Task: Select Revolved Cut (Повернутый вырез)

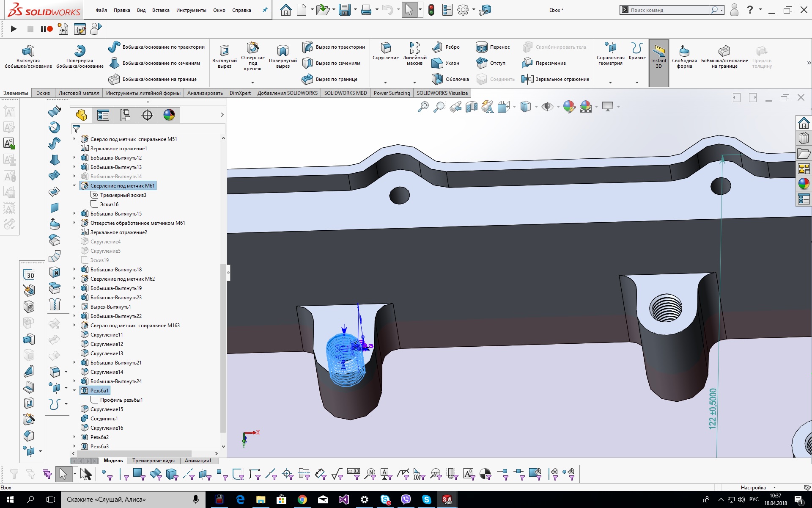Action: [283, 56]
